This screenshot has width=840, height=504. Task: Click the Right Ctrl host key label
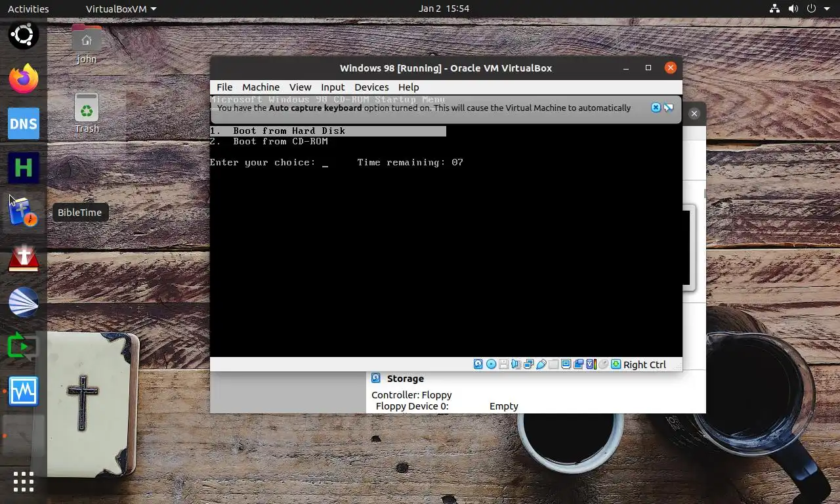(x=644, y=365)
